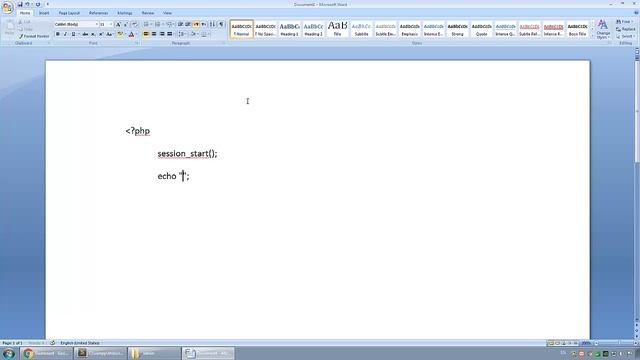Apply text highlight color
640x360 pixels.
120,34
